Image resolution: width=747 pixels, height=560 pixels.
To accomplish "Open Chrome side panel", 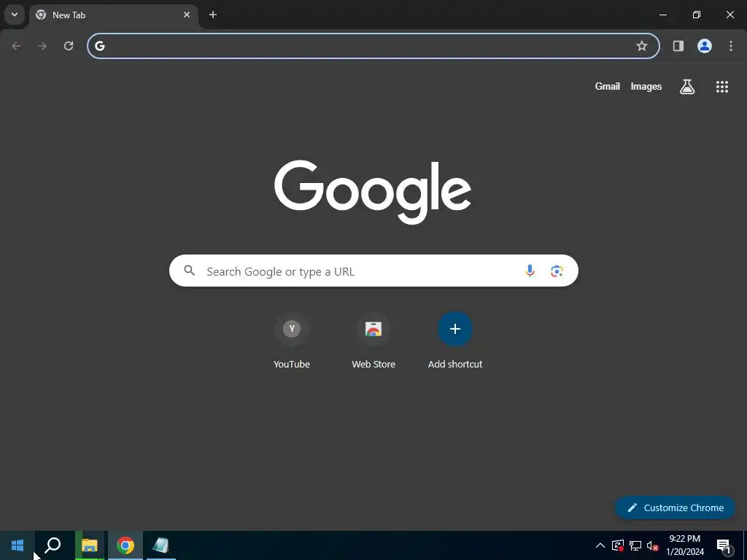I will point(678,46).
